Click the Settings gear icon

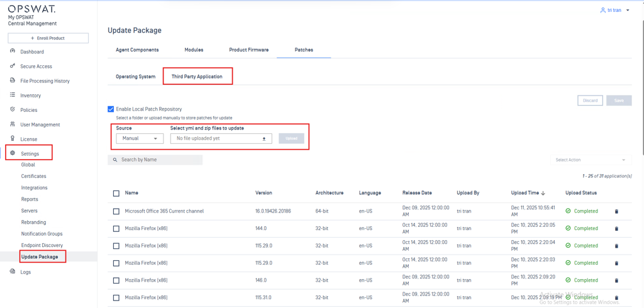coord(13,153)
